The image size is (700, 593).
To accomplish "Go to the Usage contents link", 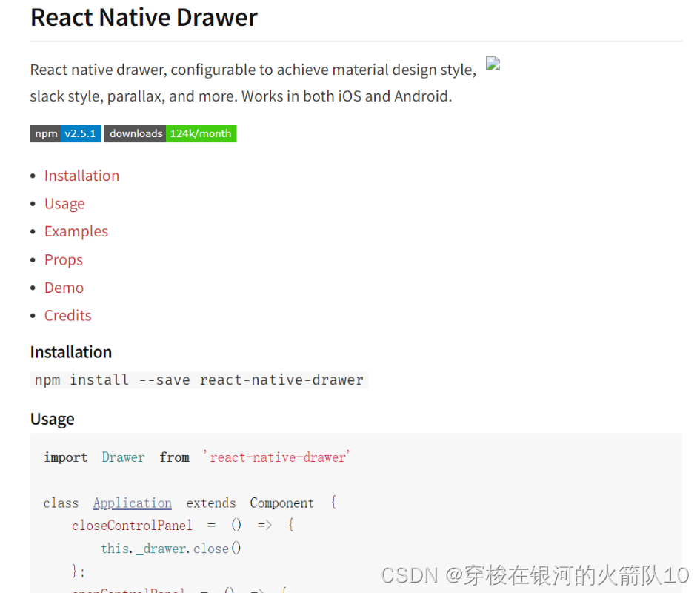I will point(64,204).
